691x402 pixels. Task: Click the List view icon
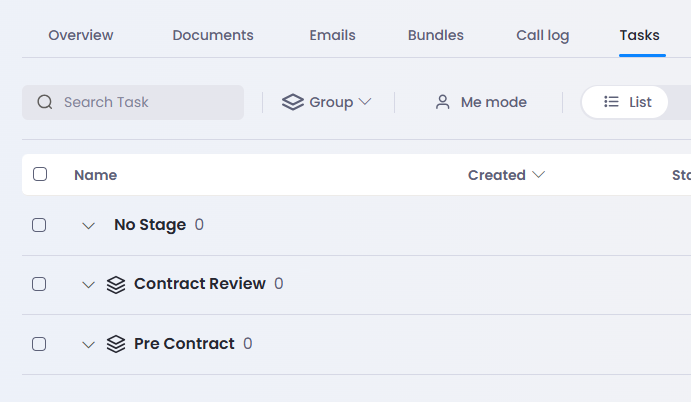click(611, 102)
